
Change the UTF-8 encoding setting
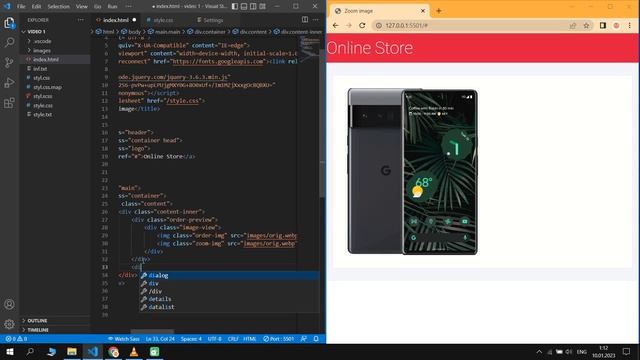tap(215, 339)
